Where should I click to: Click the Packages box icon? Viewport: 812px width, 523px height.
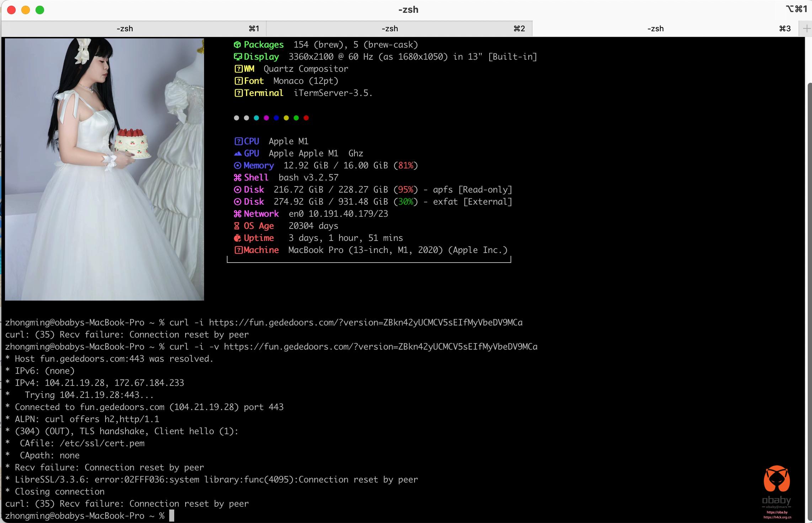237,45
